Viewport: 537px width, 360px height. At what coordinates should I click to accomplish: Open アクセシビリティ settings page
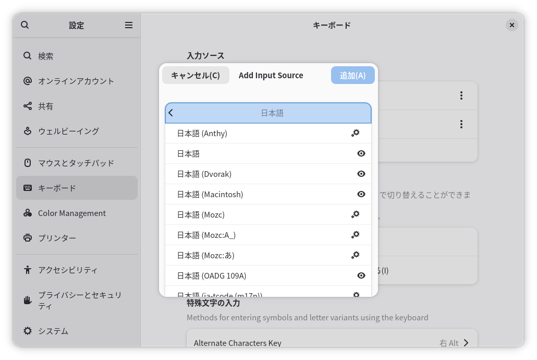click(77, 270)
